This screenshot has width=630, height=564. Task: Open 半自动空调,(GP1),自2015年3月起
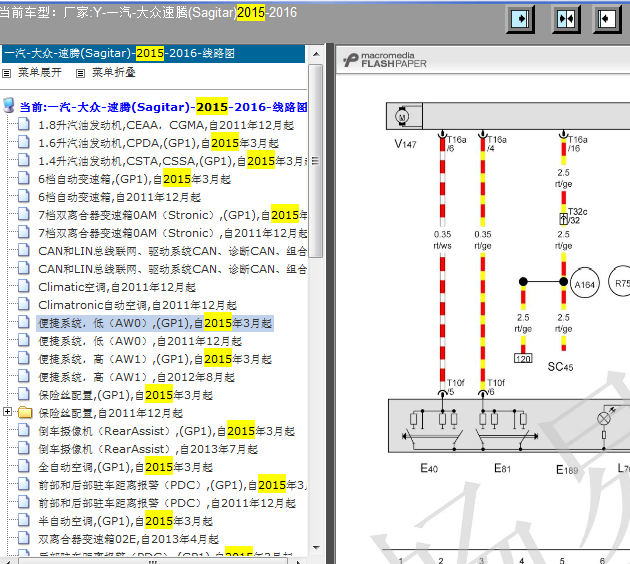click(125, 521)
